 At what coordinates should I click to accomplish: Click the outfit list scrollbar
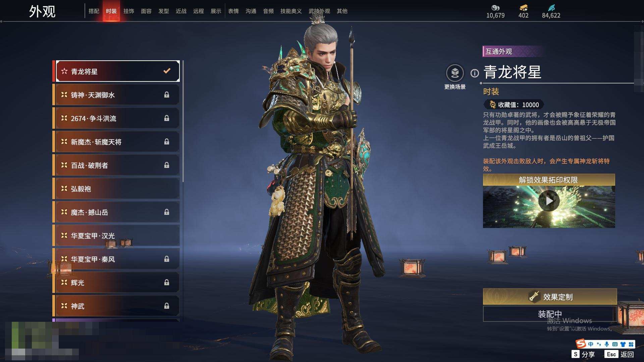point(183,121)
